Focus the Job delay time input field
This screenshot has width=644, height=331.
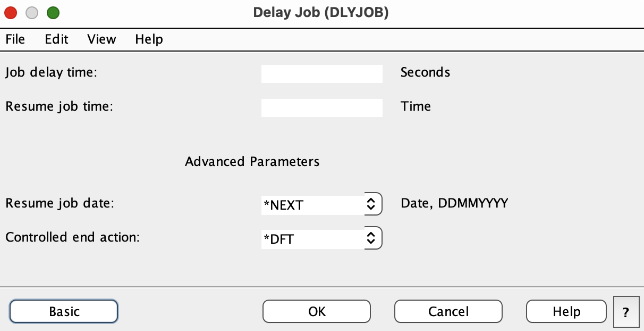(x=321, y=74)
